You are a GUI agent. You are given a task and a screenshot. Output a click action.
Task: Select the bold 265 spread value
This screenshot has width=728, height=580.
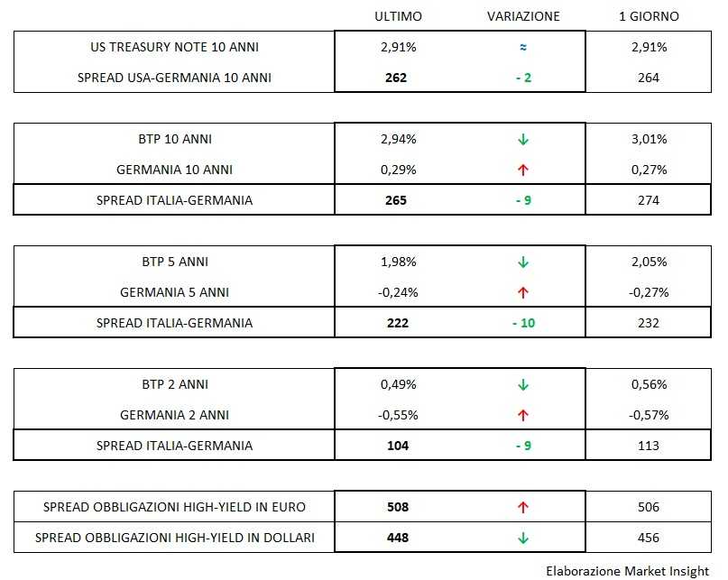[x=396, y=200]
